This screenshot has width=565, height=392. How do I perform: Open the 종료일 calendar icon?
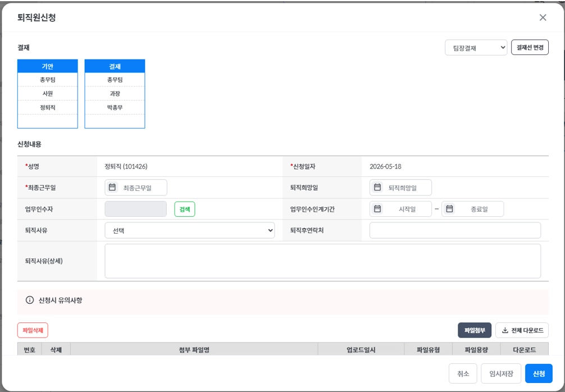pyautogui.click(x=449, y=209)
